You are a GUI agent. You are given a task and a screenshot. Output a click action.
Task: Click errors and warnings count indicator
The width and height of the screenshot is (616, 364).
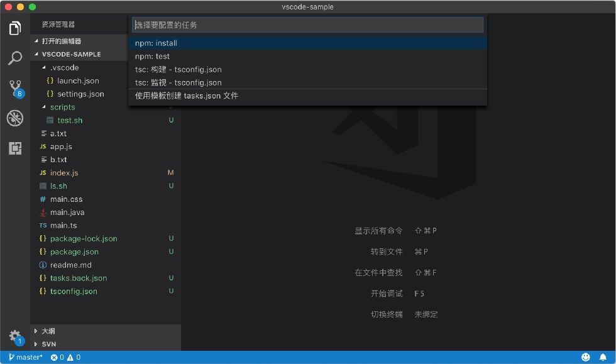(65, 357)
